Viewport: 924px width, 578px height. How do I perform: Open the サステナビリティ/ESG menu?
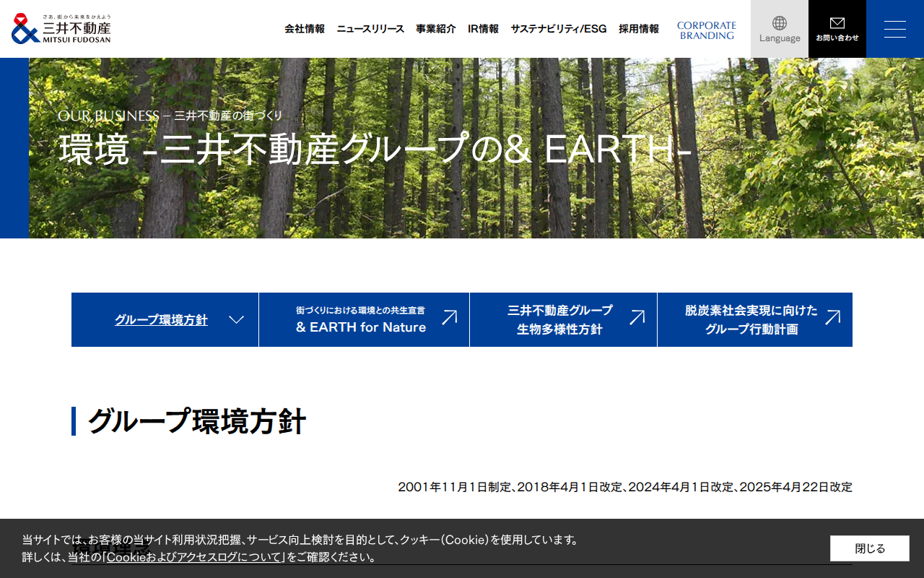(x=559, y=29)
